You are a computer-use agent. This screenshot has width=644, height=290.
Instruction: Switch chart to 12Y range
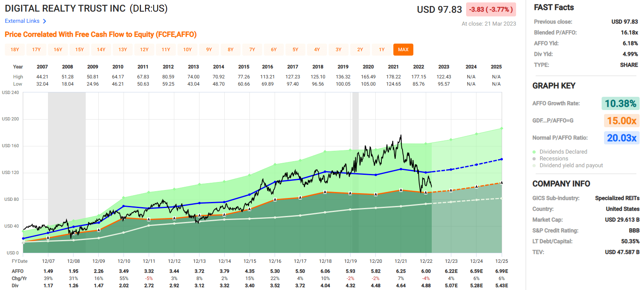click(144, 50)
